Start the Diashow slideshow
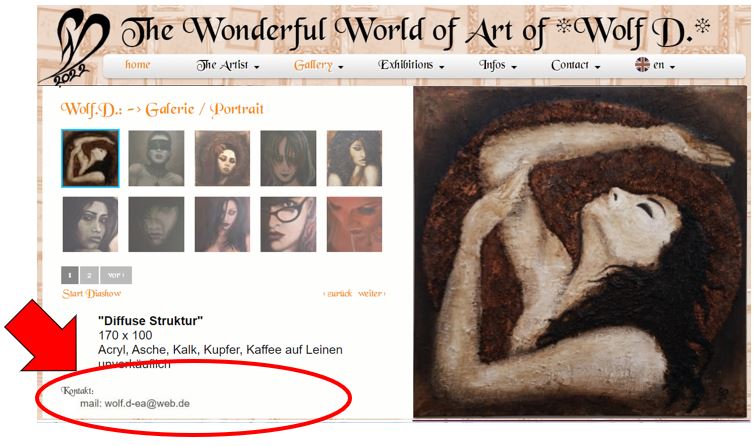 [x=91, y=293]
